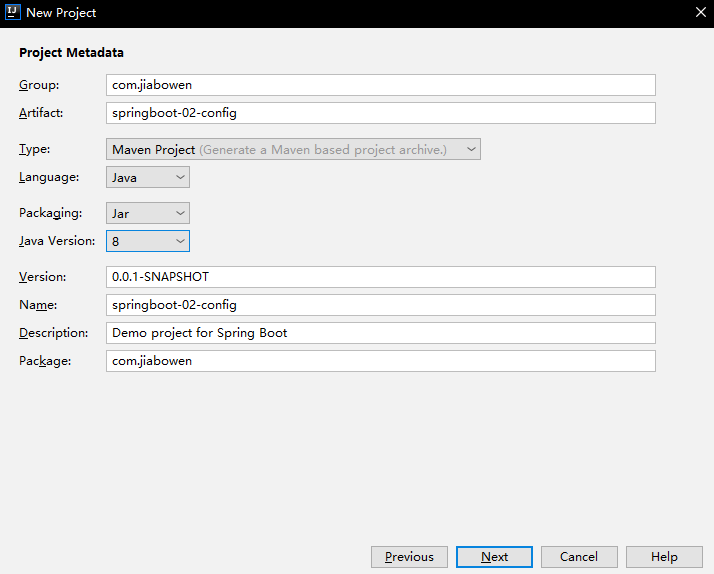Click the Version: label
The height and width of the screenshot is (574, 714).
(43, 277)
